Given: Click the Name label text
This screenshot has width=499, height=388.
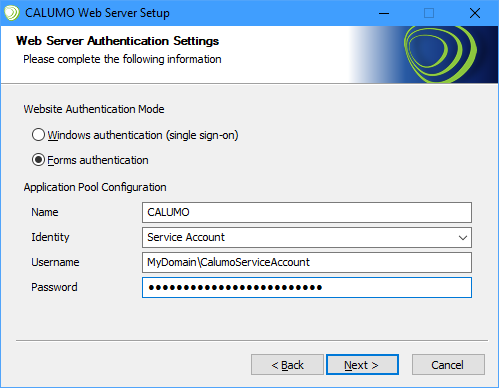Looking at the screenshot, I should [x=45, y=212].
